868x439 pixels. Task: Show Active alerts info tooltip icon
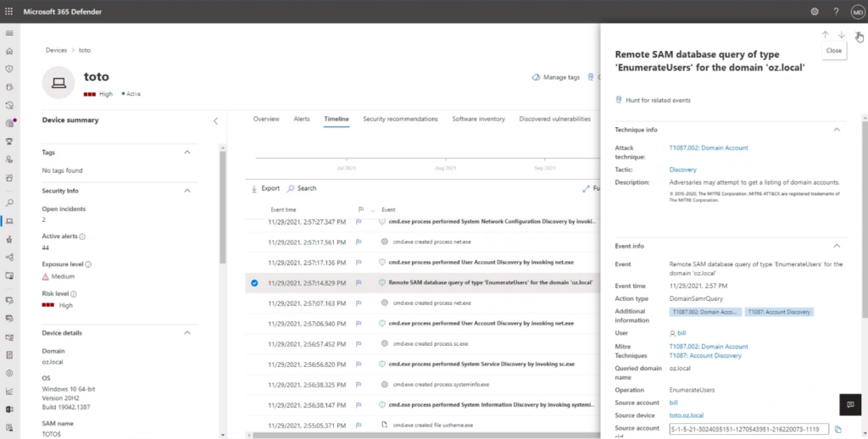82,236
